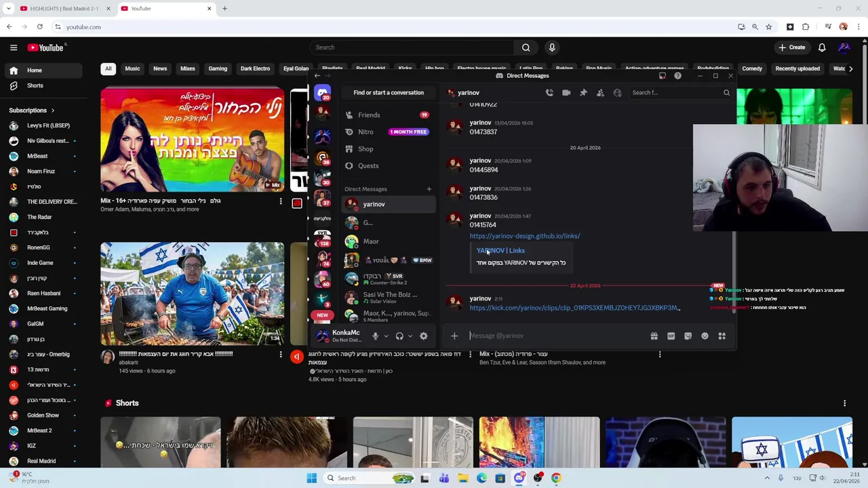Viewport: 868px width, 488px height.
Task: Start a voice call with yarinov
Action: click(x=549, y=93)
